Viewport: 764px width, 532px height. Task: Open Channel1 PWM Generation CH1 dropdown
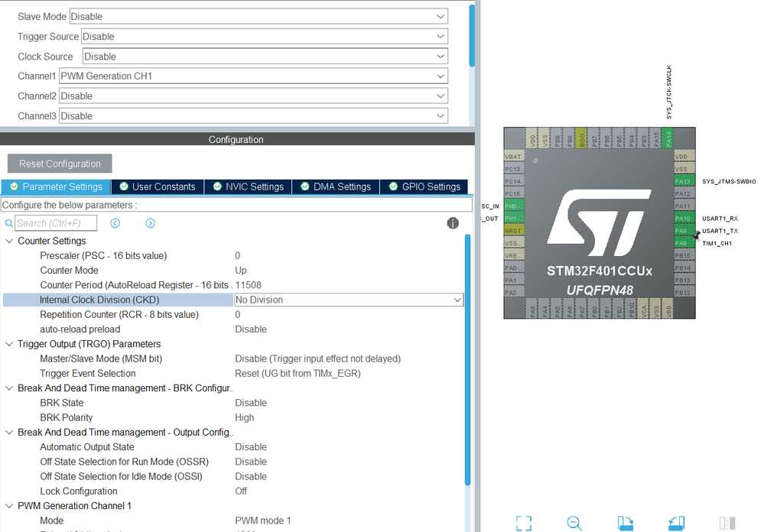[x=253, y=76]
